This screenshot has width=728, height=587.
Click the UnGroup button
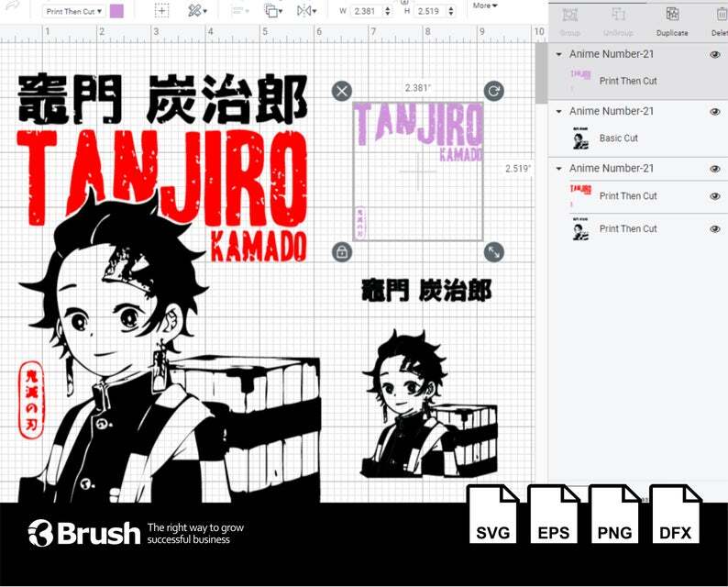(618, 21)
